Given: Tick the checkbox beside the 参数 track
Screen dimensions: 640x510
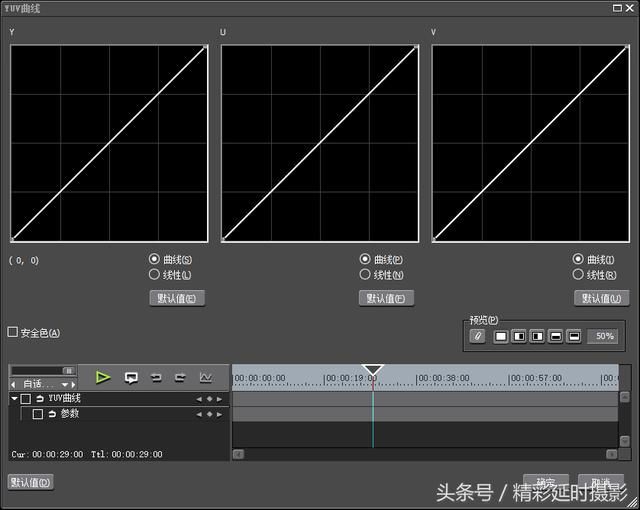Looking at the screenshot, I should click(x=38, y=413).
